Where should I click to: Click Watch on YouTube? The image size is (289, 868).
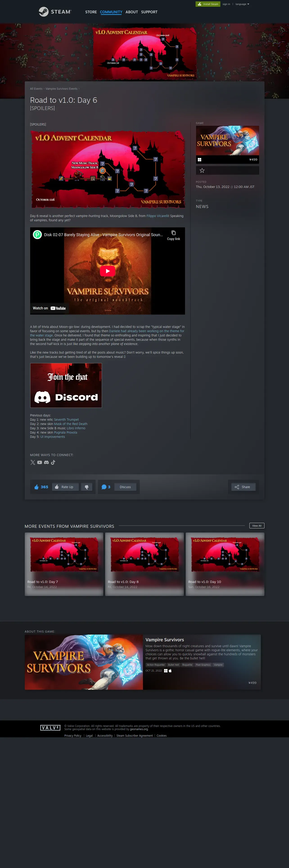tap(50, 308)
